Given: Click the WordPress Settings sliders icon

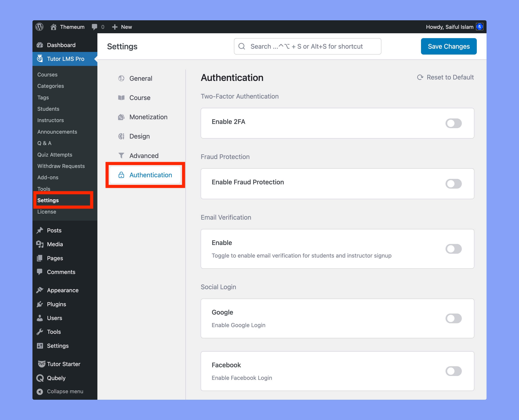Looking at the screenshot, I should click(x=40, y=346).
